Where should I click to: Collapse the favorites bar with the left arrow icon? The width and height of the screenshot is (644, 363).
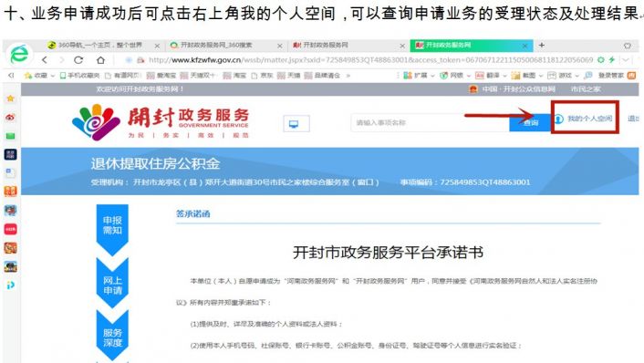point(11,76)
